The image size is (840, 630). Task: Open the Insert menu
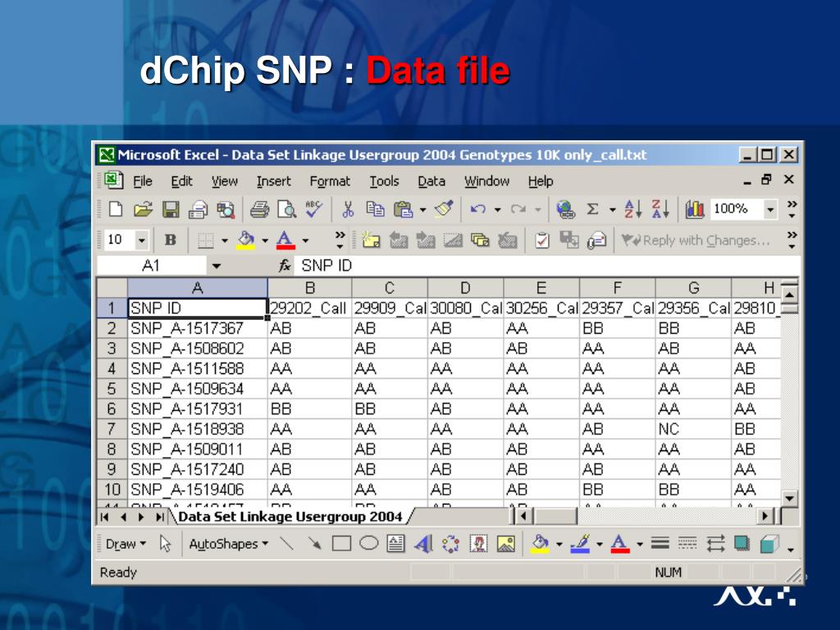tap(273, 181)
